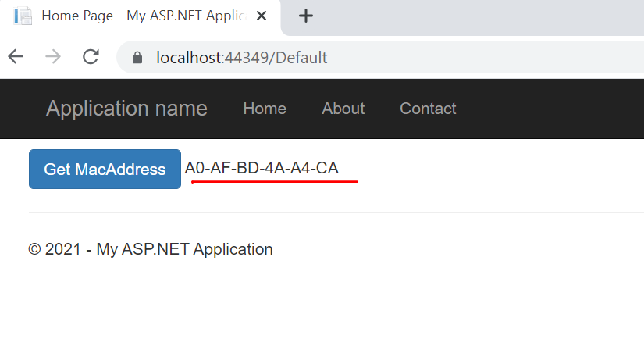Image resolution: width=644 pixels, height=339 pixels.
Task: Open a new tab with the plus button
Action: [x=305, y=16]
